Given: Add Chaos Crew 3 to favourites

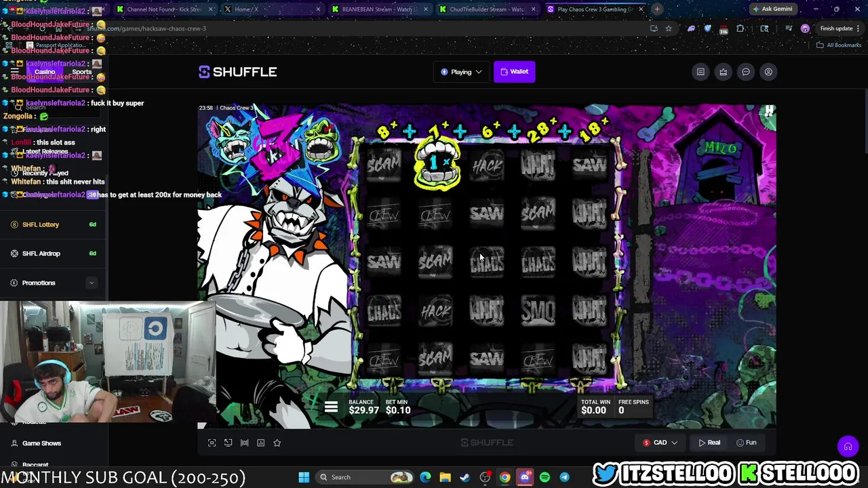Looking at the screenshot, I should [x=277, y=443].
